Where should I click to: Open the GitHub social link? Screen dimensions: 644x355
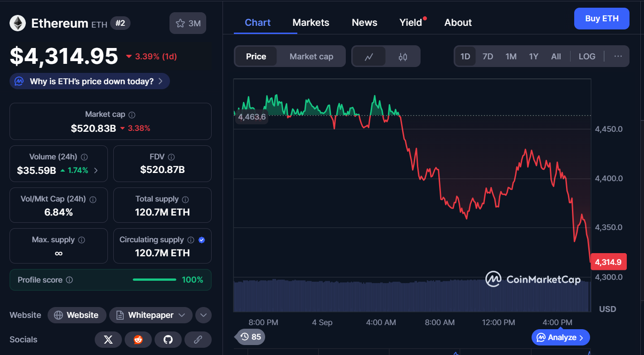[168, 340]
